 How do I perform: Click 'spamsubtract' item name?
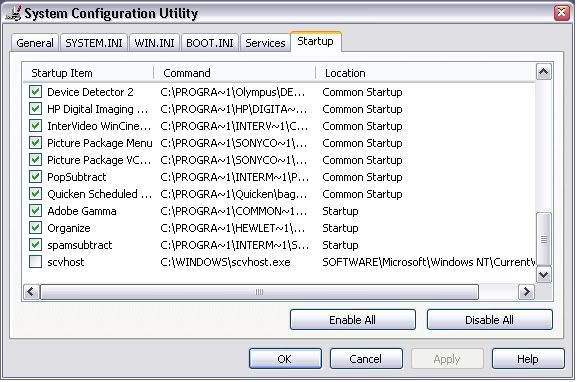coord(79,245)
